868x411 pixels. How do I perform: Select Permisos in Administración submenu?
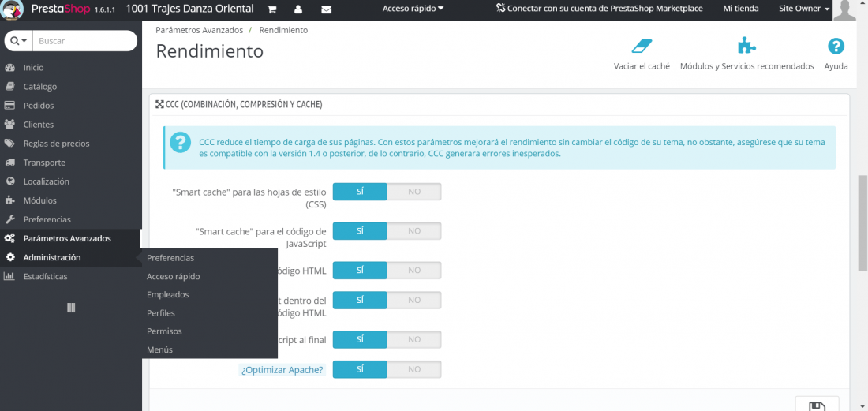coord(164,331)
